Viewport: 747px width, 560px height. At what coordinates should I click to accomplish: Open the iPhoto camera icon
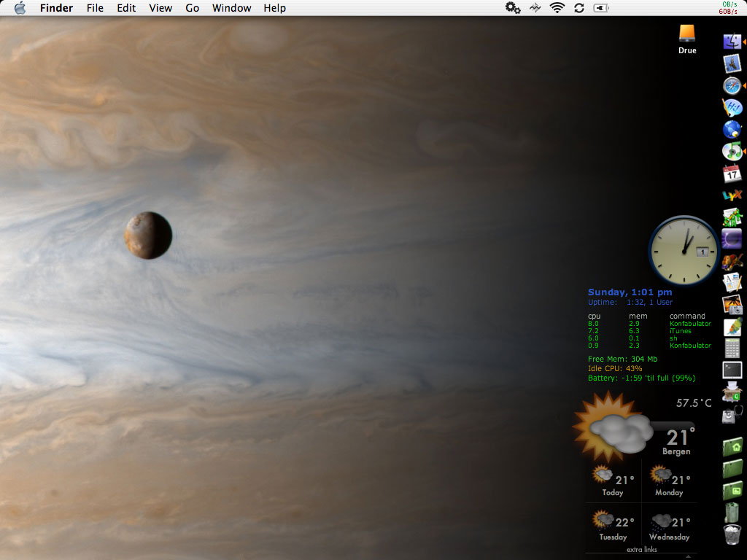[732, 304]
